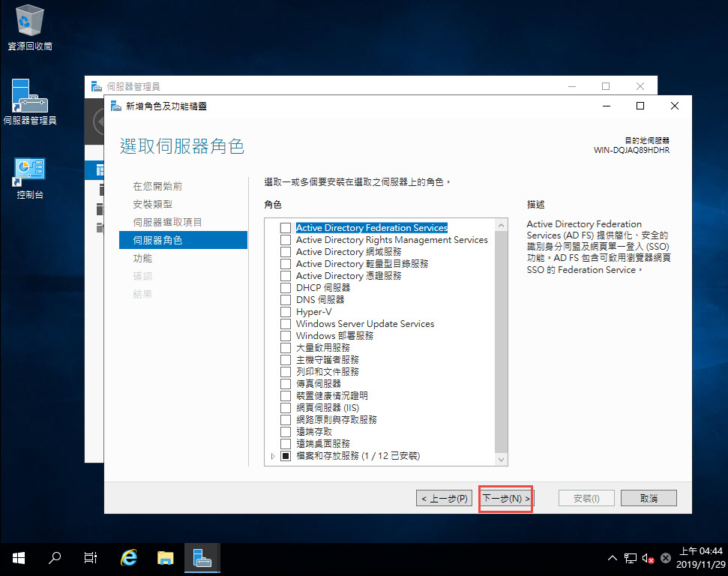Go to 伺服器選取項目 wizard step
Image resolution: width=728 pixels, height=576 pixels.
click(x=167, y=223)
